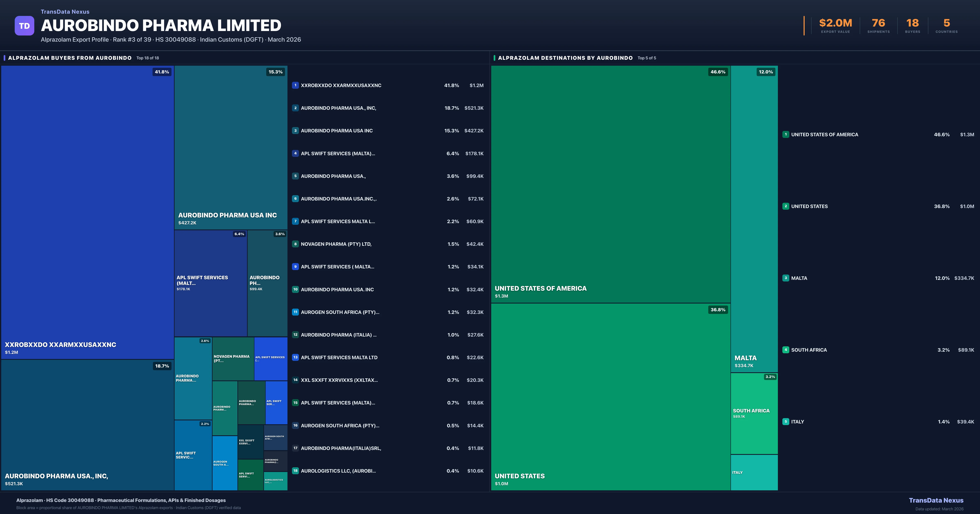Click the South Africa treemap block

tap(754, 413)
